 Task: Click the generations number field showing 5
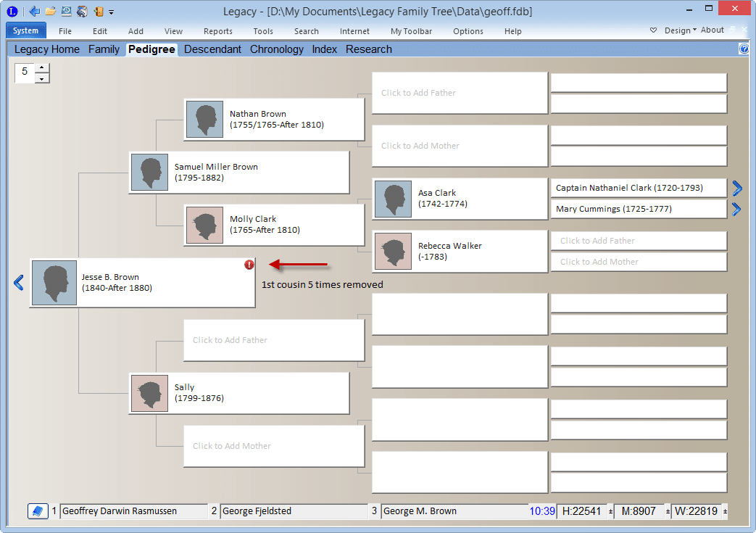(x=25, y=73)
